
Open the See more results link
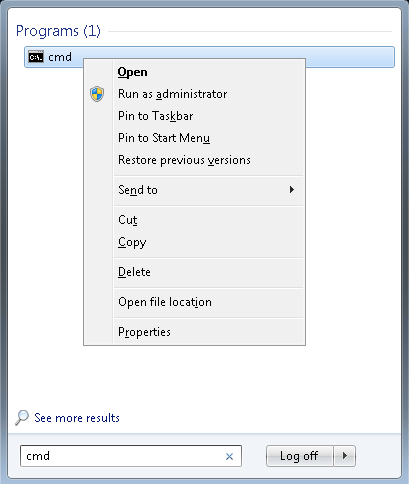[x=77, y=418]
